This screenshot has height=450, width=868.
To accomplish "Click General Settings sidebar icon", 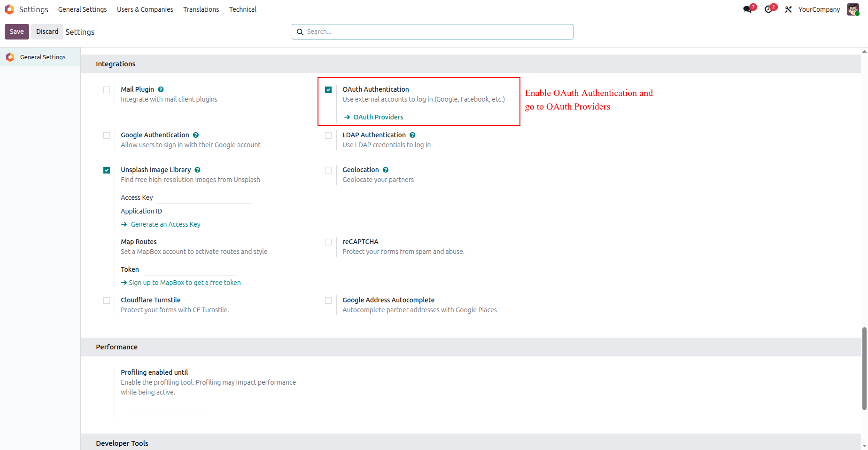I will click(x=10, y=57).
